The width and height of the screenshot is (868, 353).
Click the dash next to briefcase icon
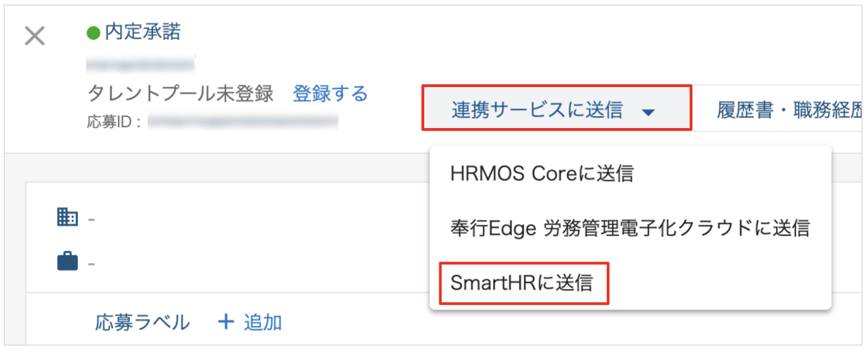91,264
